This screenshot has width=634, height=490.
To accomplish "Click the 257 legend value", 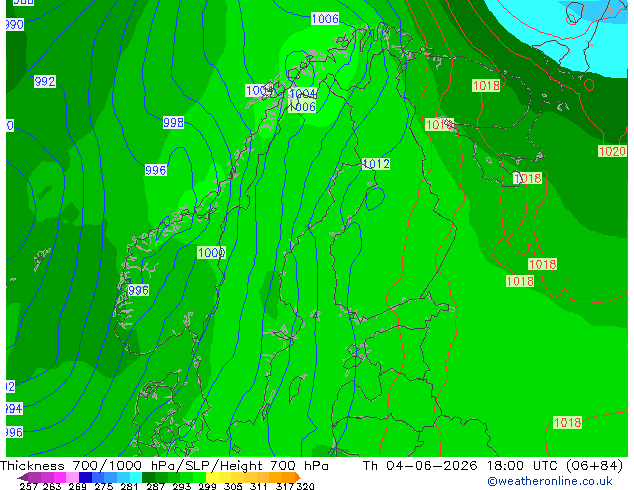I will pyautogui.click(x=28, y=486).
